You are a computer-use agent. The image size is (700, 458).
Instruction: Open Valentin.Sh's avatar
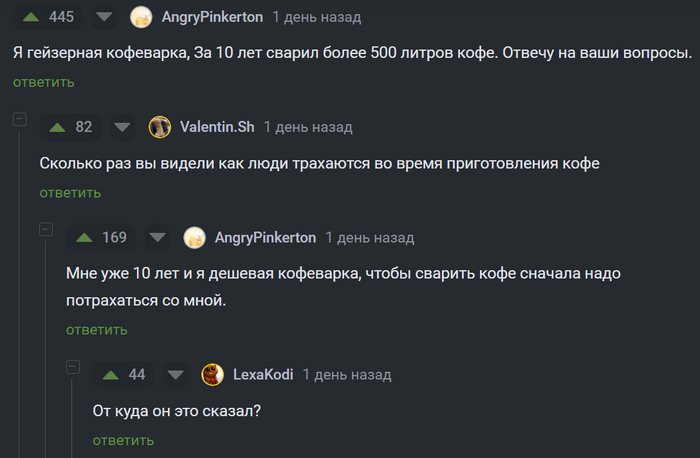point(160,127)
